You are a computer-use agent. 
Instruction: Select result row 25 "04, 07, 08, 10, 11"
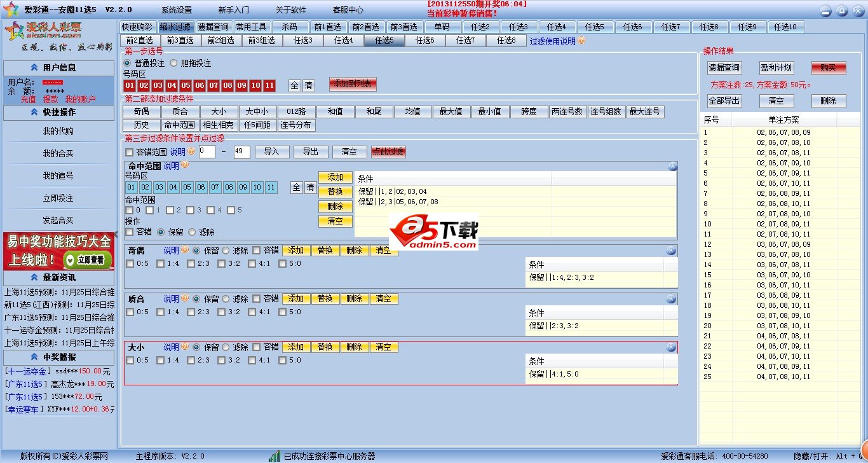(780, 377)
